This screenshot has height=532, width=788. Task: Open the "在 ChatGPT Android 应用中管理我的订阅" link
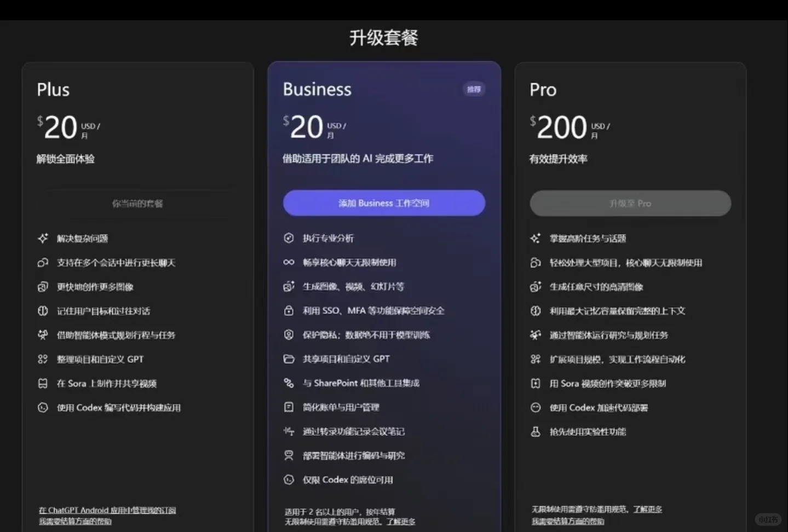pos(107,510)
